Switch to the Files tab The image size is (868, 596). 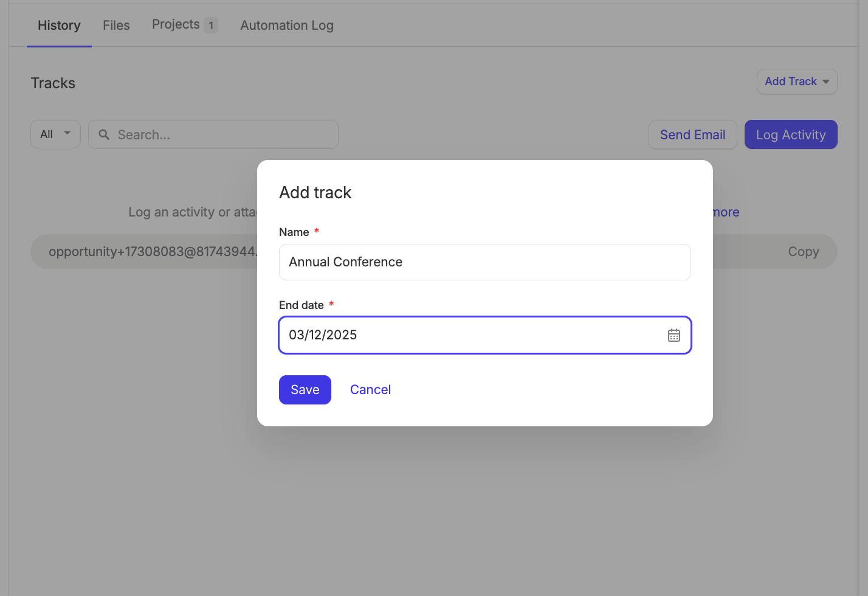click(116, 25)
